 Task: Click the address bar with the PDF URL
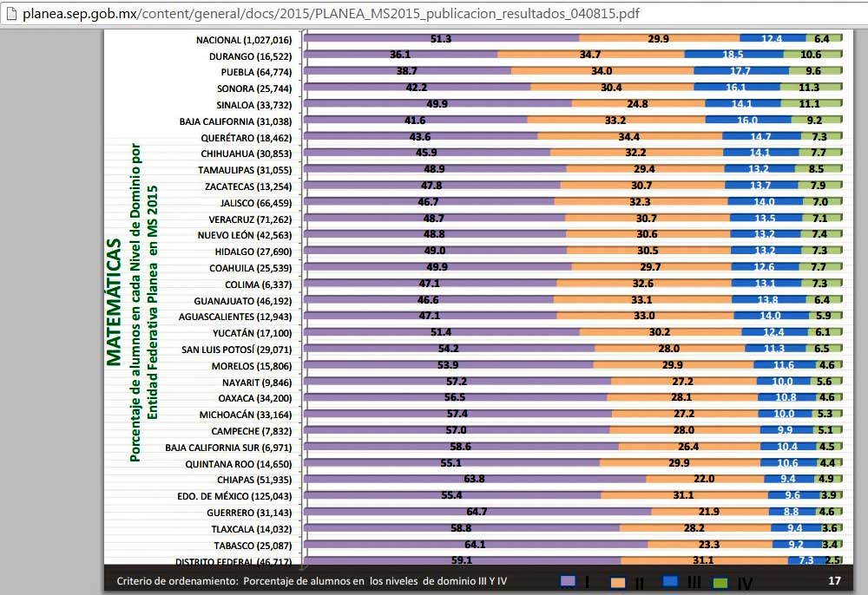(x=347, y=15)
